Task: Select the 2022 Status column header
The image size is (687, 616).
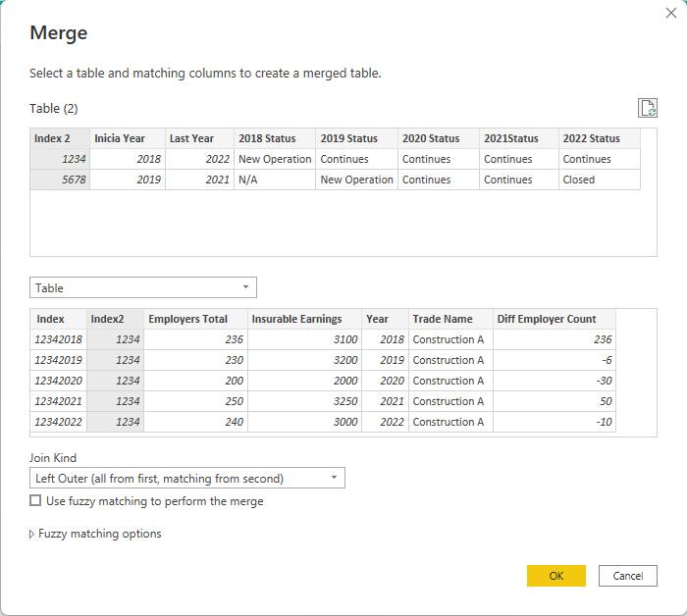Action: point(600,138)
